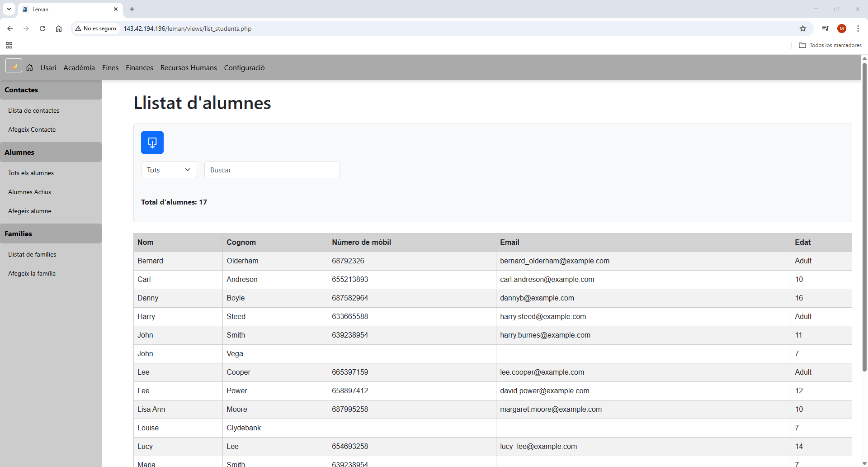Open Todos los marcadores folder
Viewport: 868px width, 467px height.
click(830, 45)
